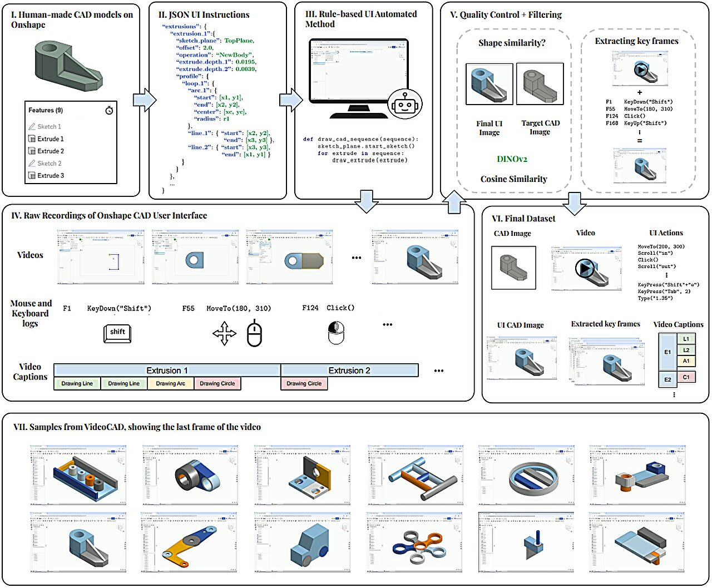Select Extrude 3 in the Features list
Screen dimensions: 712x588
pyautogui.click(x=32, y=175)
